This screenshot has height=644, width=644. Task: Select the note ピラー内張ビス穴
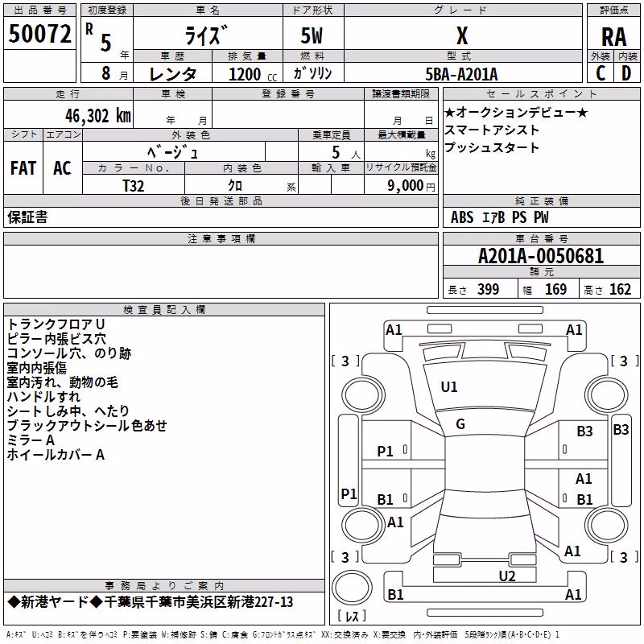click(56, 339)
